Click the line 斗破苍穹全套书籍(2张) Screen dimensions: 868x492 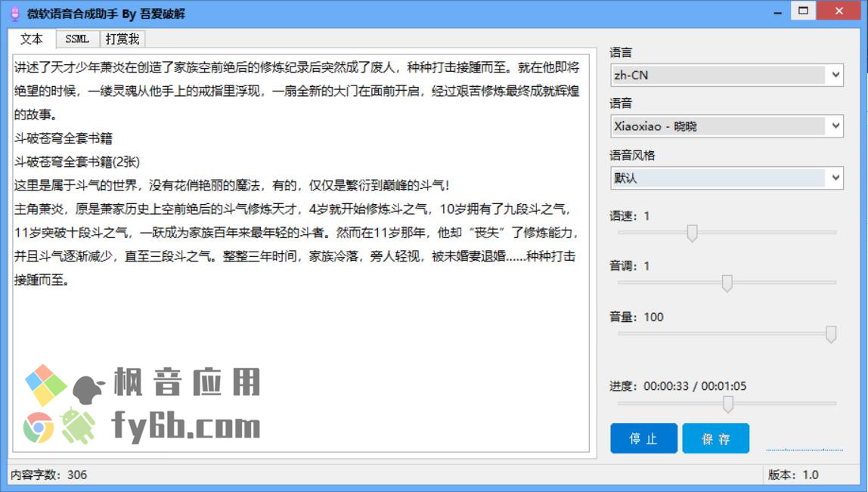(x=77, y=162)
